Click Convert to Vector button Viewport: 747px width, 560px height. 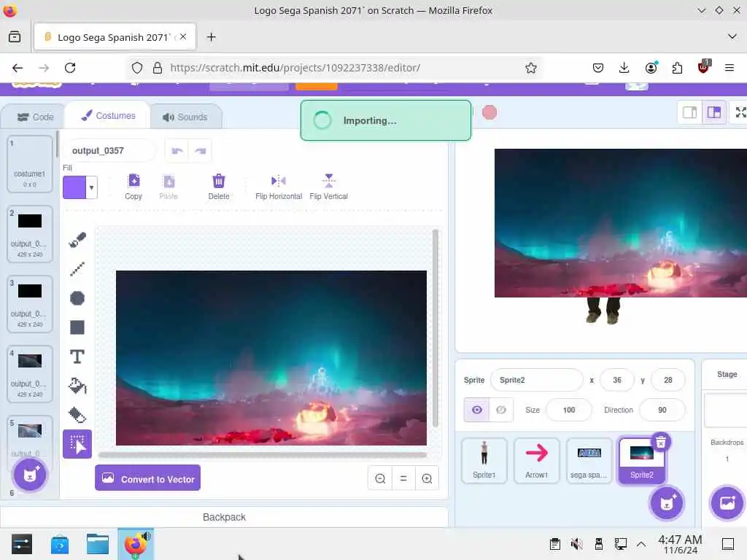147,478
